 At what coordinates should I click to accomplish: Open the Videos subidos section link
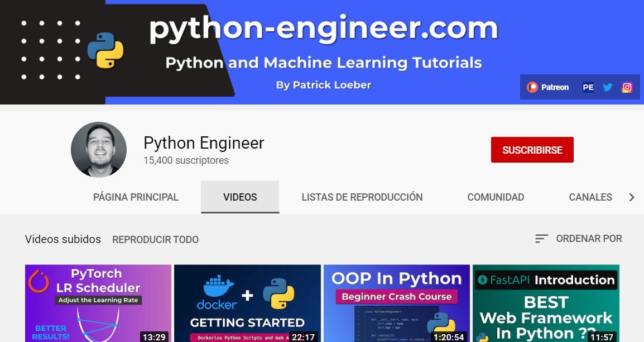point(63,239)
